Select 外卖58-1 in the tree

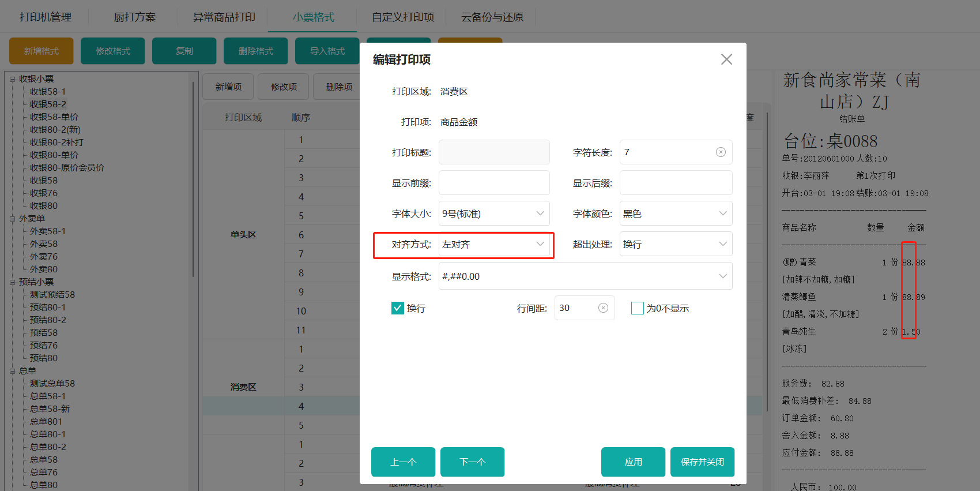(x=48, y=231)
